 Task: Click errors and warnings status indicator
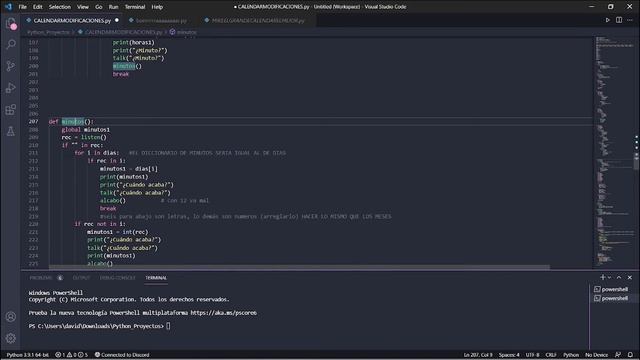click(71, 355)
